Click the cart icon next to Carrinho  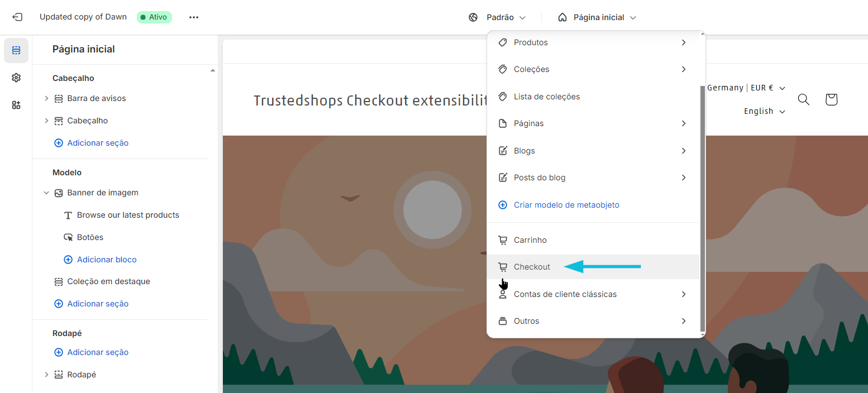pyautogui.click(x=503, y=240)
